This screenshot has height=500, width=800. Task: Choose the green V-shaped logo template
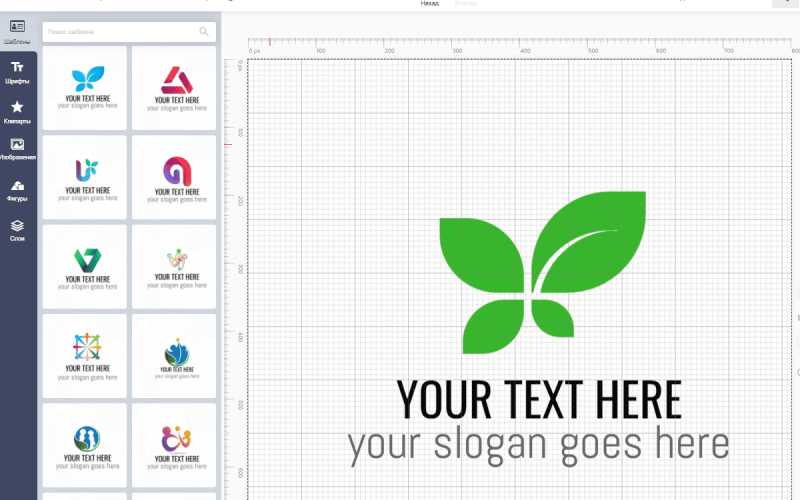pyautogui.click(x=85, y=266)
